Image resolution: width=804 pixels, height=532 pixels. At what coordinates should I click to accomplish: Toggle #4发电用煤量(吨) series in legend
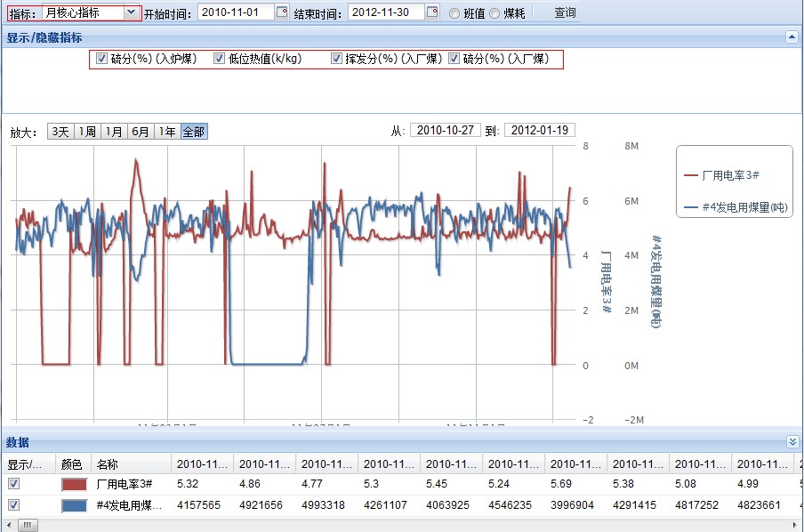(736, 207)
